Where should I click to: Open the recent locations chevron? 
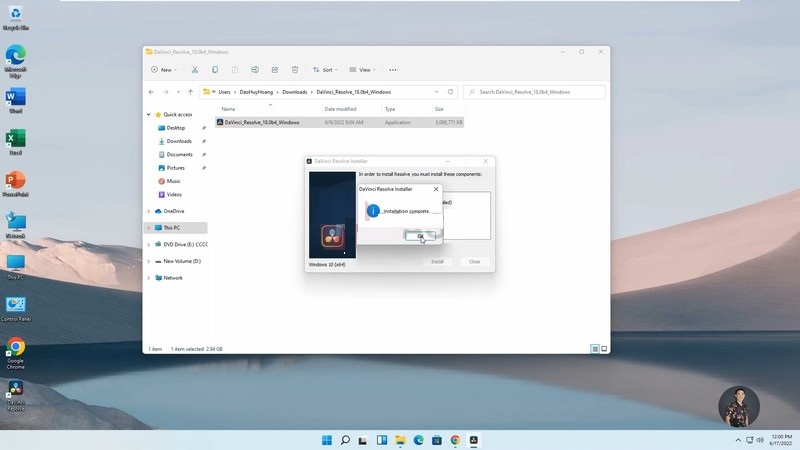click(x=178, y=92)
